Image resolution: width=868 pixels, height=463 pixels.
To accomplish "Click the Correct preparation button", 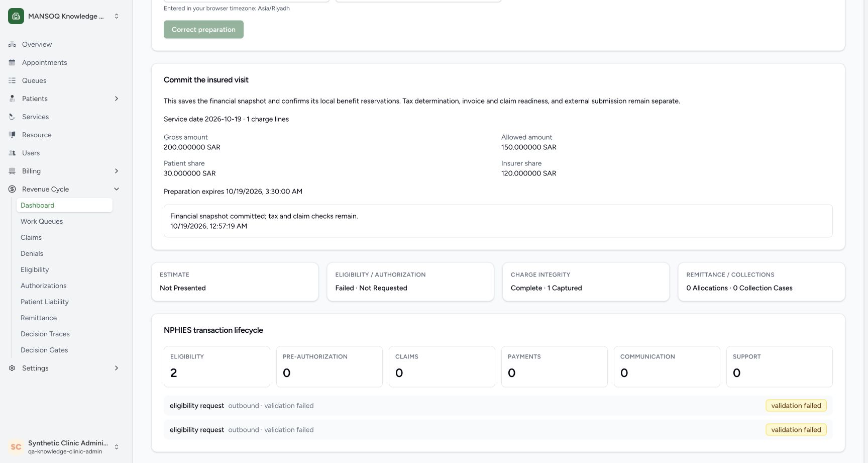I will coord(203,29).
